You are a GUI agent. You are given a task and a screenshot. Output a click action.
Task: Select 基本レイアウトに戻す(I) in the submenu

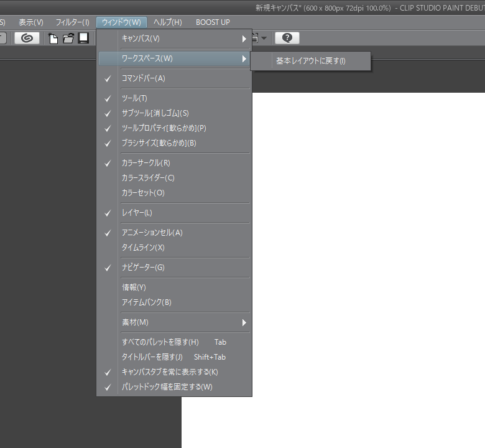[x=310, y=61]
